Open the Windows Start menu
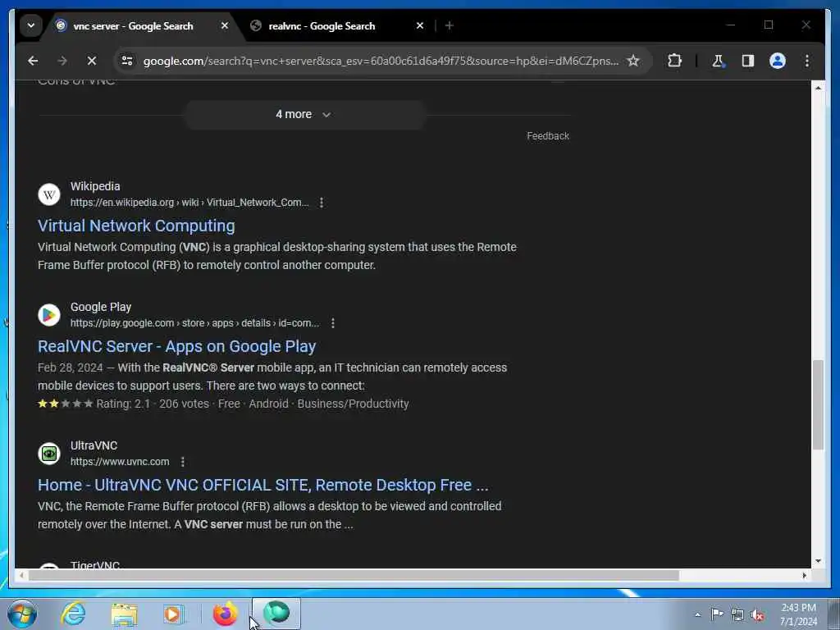Screen dimensions: 840x630 point(22,614)
